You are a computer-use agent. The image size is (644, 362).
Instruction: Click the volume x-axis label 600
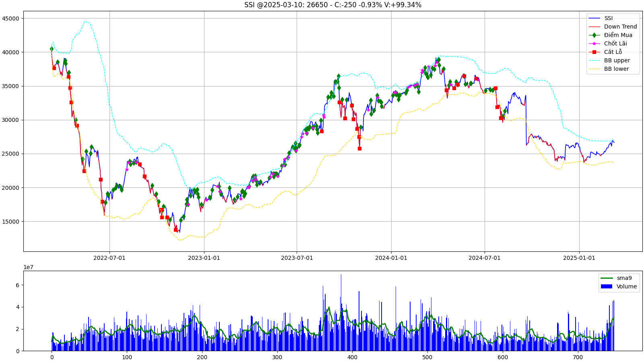pos(503,357)
